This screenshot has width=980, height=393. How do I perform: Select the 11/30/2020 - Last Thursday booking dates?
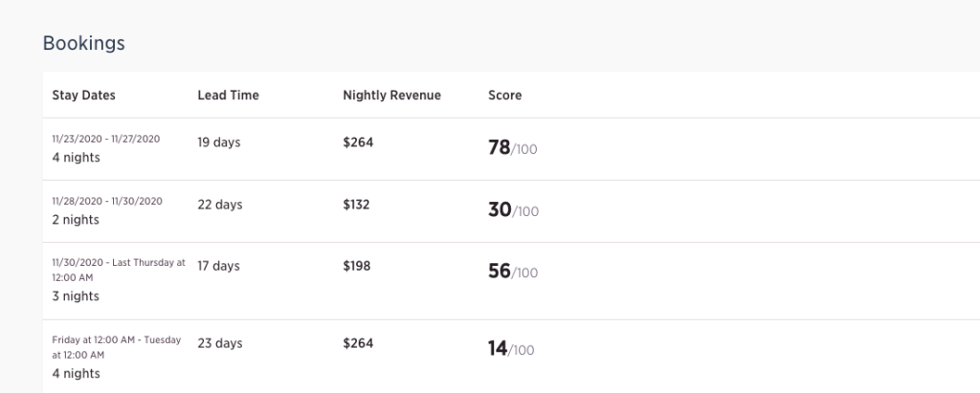(119, 270)
